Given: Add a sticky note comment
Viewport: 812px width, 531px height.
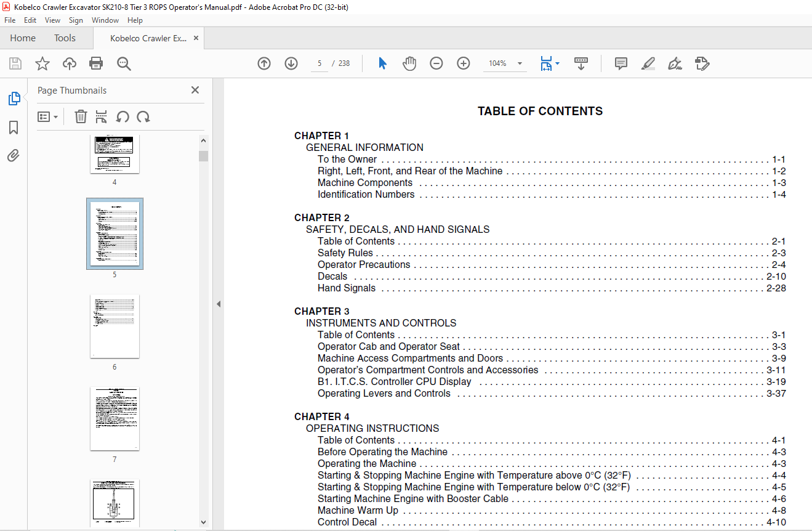Looking at the screenshot, I should 621,63.
